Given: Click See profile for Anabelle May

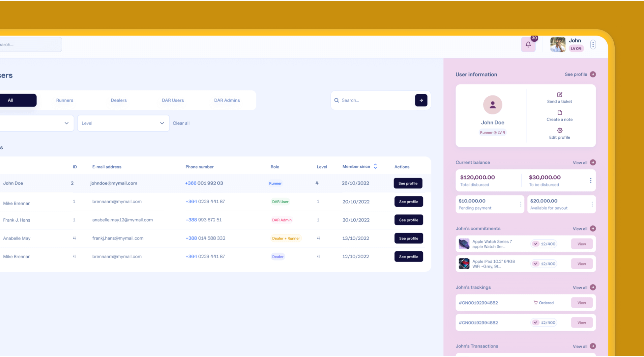Looking at the screenshot, I should tap(408, 238).
